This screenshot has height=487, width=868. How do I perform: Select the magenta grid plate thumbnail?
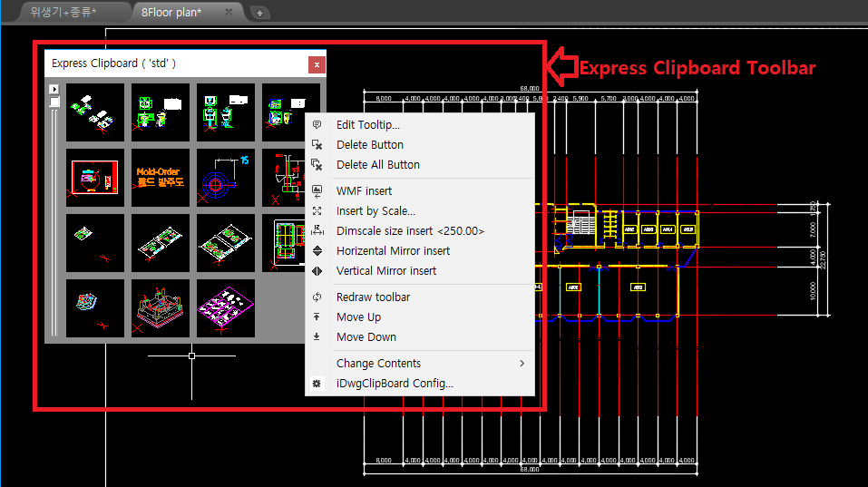pos(226,308)
